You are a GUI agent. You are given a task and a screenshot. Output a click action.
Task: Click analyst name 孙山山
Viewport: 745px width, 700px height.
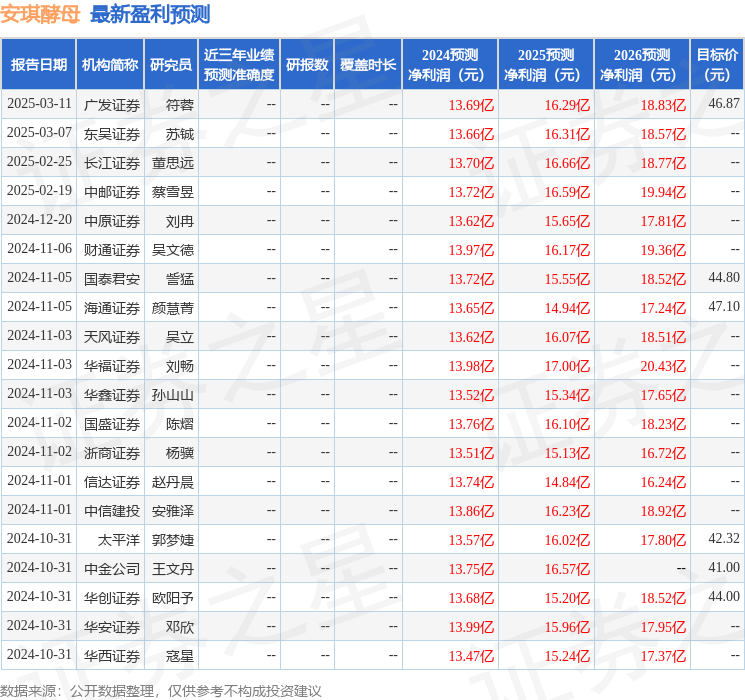pos(173,395)
